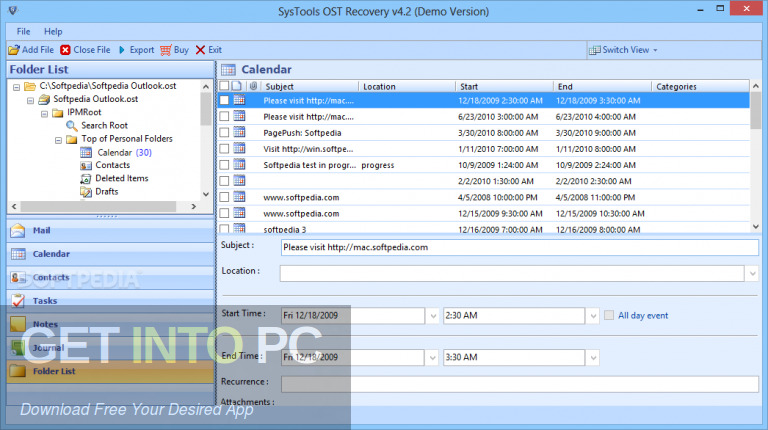Click the Journal navigation button
768x430 pixels.
pyautogui.click(x=111, y=348)
